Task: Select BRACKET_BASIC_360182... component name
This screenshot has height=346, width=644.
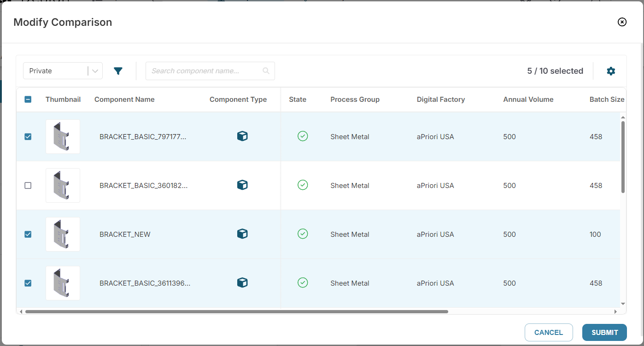Action: (x=144, y=186)
